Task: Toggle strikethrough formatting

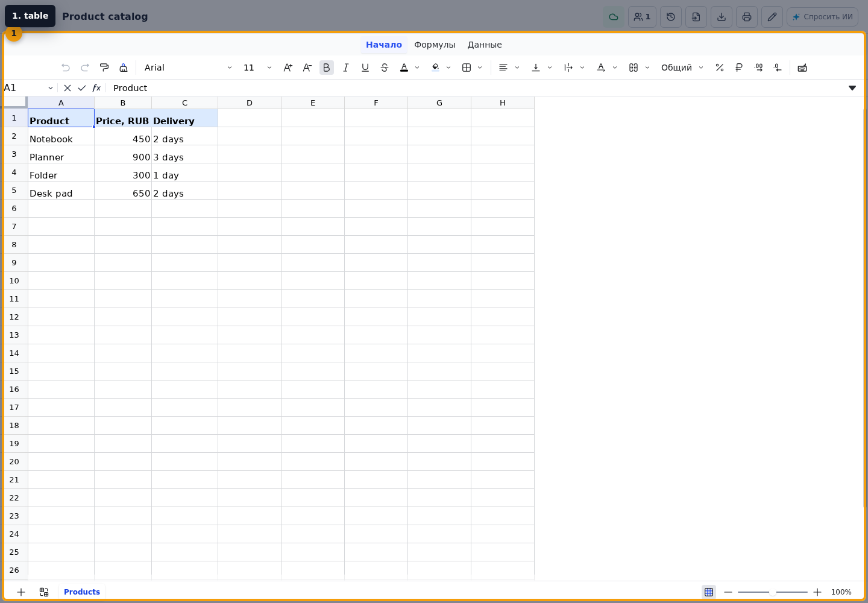Action: (385, 68)
